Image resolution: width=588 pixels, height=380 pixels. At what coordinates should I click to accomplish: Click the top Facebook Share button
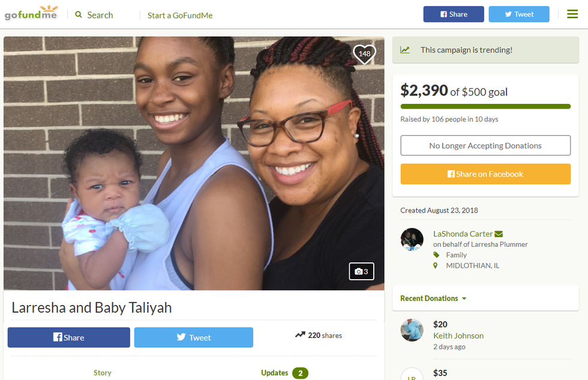click(454, 14)
